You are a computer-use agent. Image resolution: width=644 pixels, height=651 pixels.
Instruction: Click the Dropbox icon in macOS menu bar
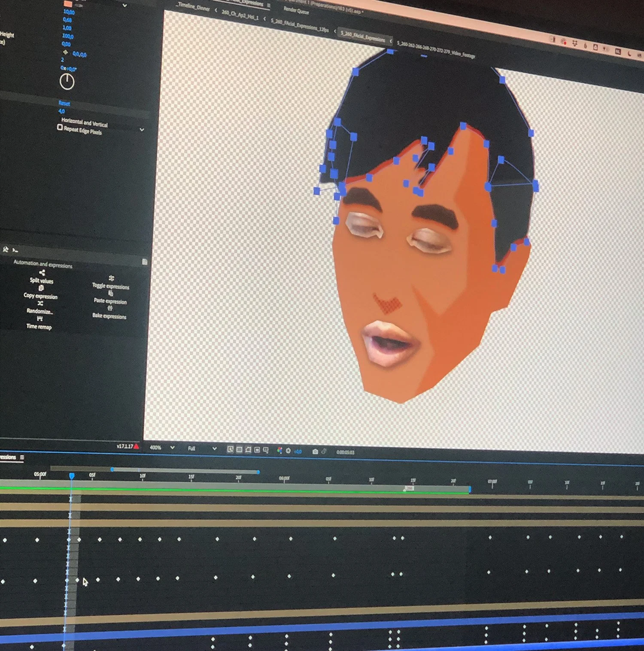[x=574, y=44]
